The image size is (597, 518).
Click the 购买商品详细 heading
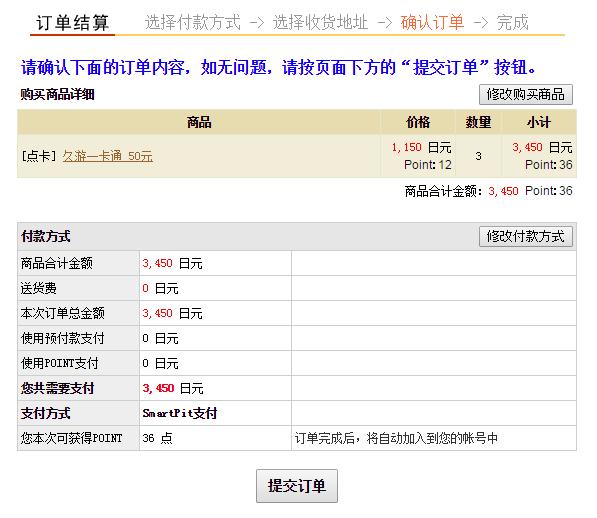tap(57, 94)
